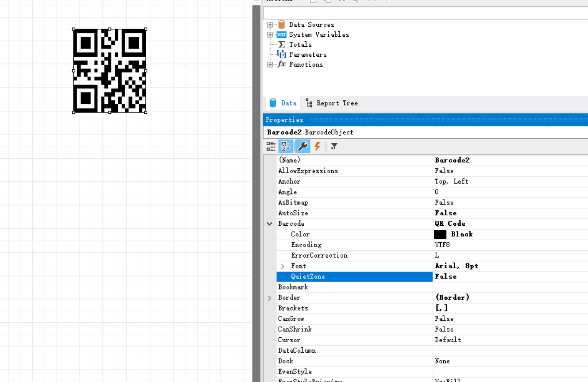Switch to the Report Tree tab

click(x=332, y=103)
